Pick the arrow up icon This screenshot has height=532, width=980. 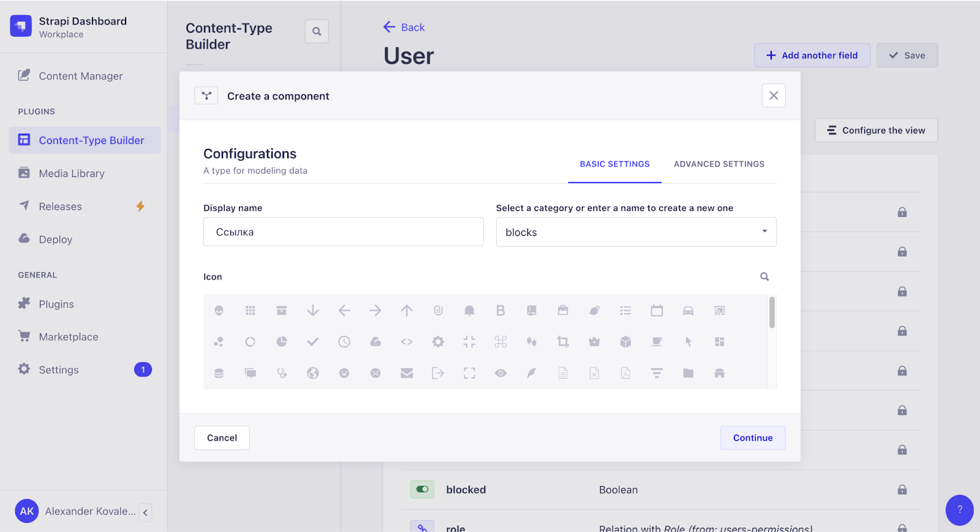pos(407,311)
